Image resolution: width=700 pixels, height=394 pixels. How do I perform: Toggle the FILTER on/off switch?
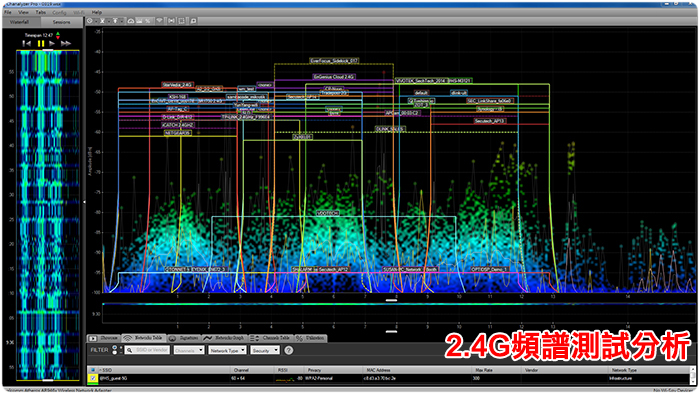(x=115, y=350)
